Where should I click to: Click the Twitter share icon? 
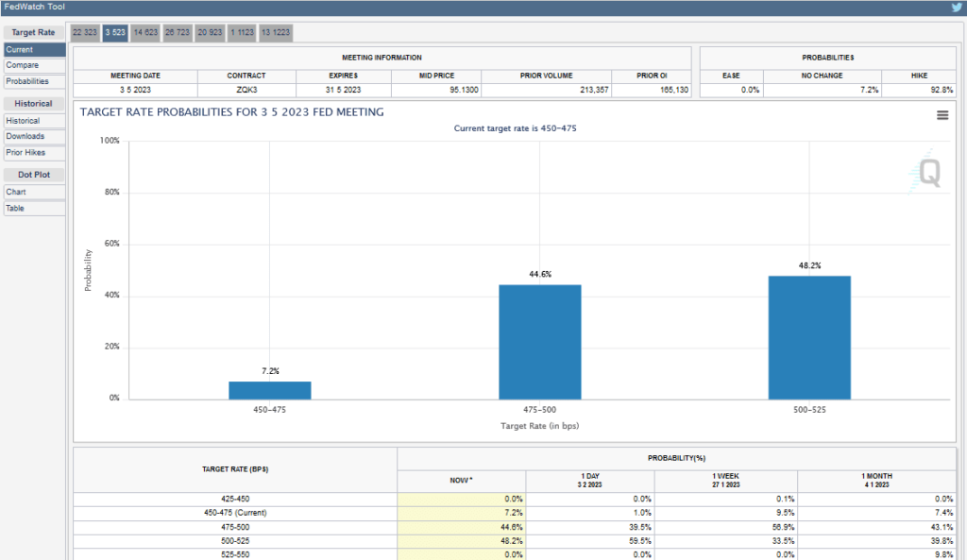pos(956,6)
